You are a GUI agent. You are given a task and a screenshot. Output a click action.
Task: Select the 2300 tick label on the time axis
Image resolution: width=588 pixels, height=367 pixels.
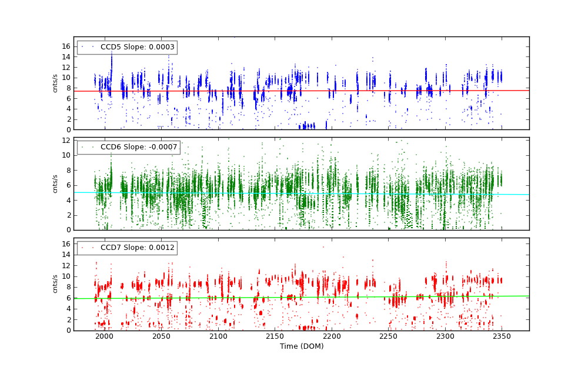446,336
